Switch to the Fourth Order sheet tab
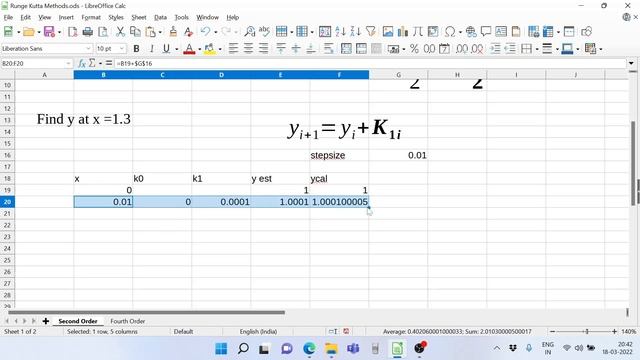Viewport: 640px width, 360px height. click(127, 321)
